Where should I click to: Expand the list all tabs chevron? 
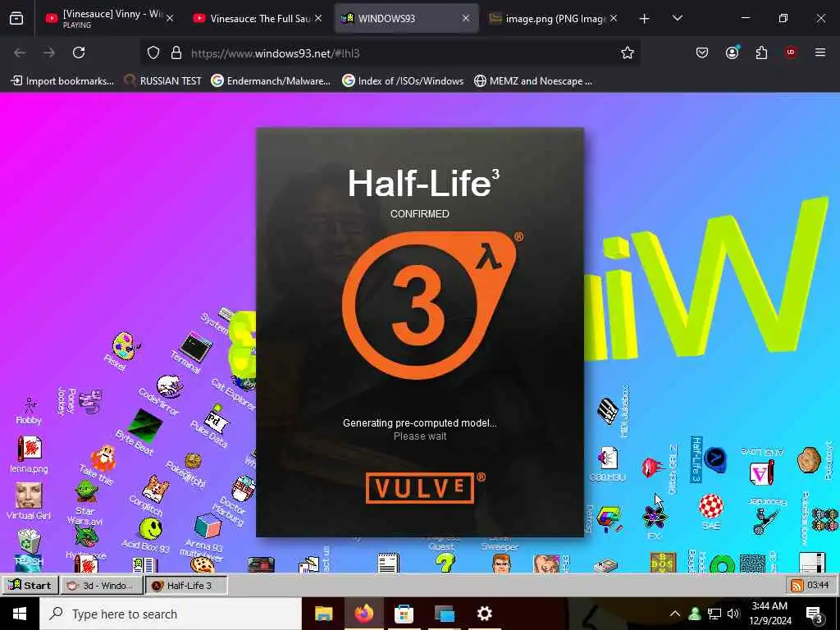pyautogui.click(x=677, y=18)
